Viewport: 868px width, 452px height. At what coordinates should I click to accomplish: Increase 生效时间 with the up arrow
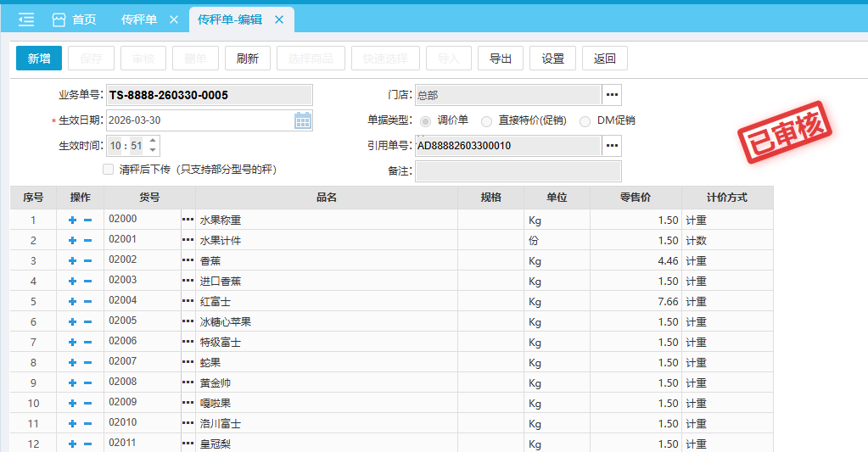tap(152, 141)
